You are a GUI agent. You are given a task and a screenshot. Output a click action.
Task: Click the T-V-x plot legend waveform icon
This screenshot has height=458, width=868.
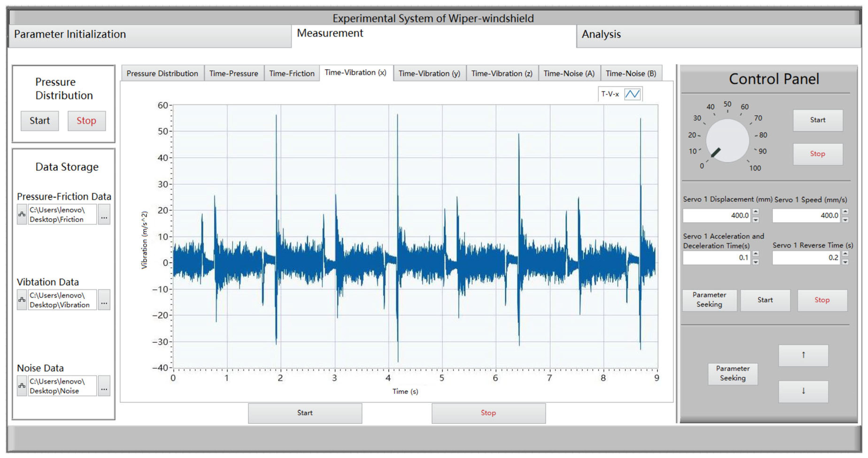(632, 94)
